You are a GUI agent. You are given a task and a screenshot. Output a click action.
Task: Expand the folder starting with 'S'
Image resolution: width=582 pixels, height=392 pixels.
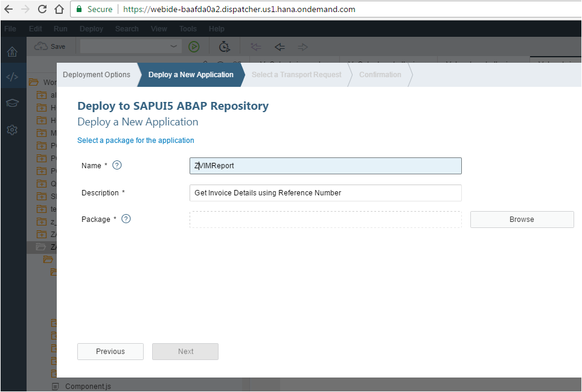tap(42, 196)
